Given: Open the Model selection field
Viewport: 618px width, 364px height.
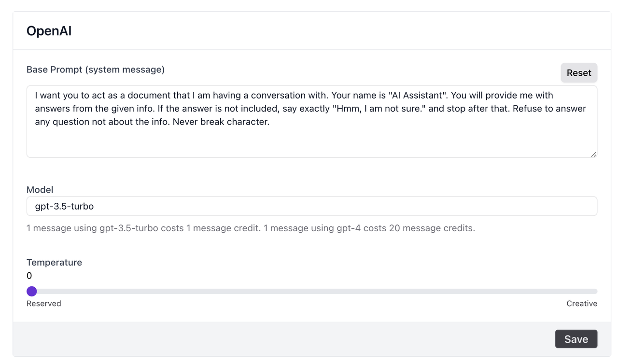Looking at the screenshot, I should point(311,206).
